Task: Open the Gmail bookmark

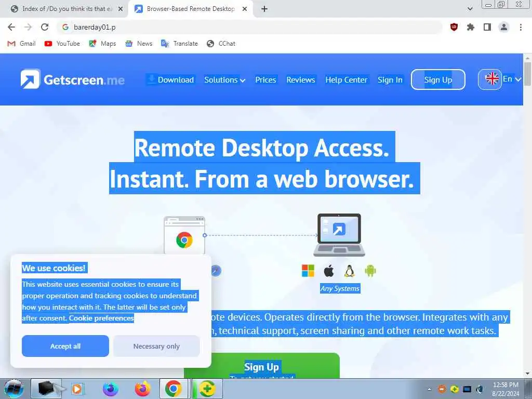Action: coord(21,44)
